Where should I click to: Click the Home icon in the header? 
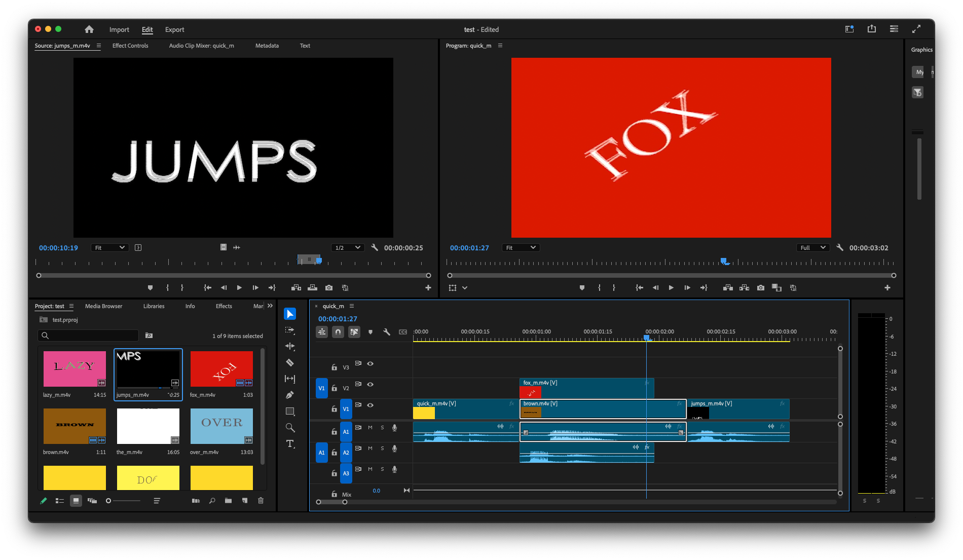[89, 29]
